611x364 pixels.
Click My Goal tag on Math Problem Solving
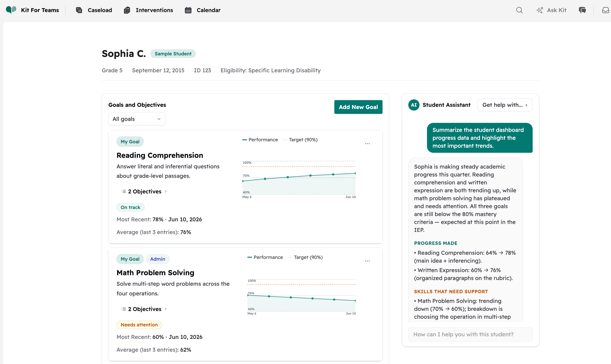[x=130, y=259]
